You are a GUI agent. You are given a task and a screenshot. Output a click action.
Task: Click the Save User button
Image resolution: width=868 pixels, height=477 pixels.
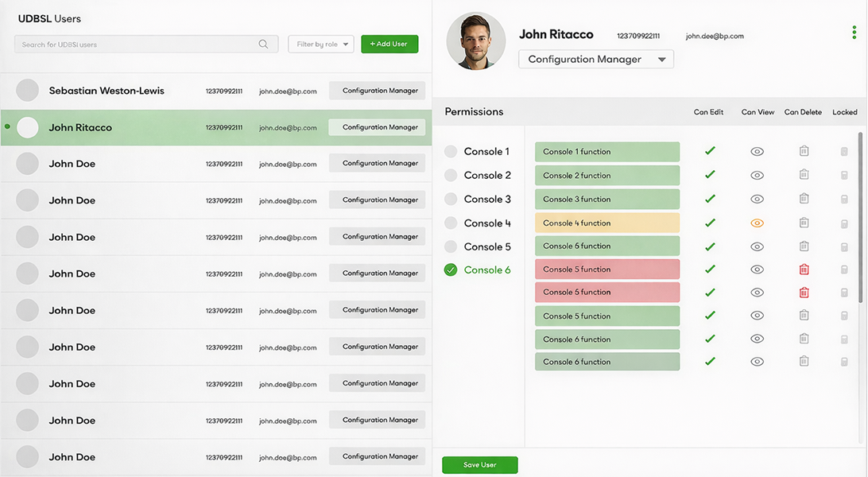click(479, 465)
